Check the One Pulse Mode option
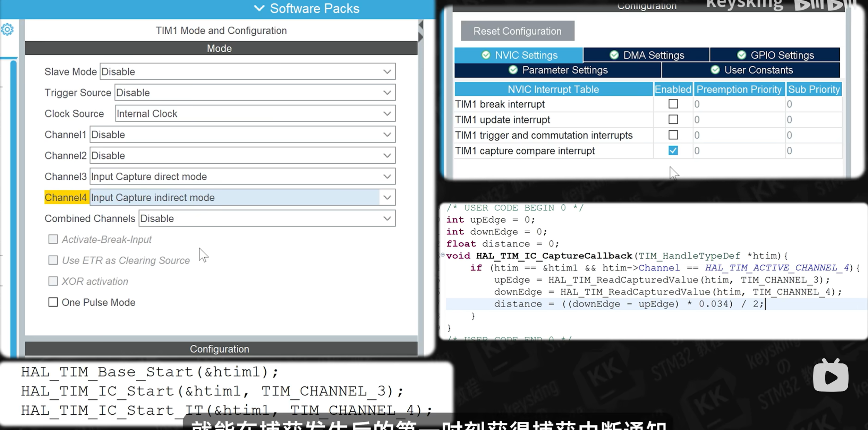This screenshot has width=868, height=430. 53,302
